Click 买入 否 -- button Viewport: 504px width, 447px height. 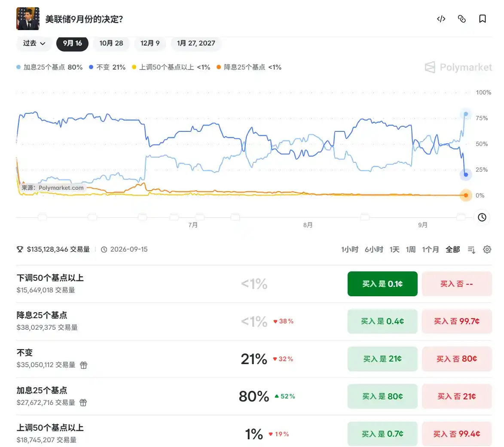[x=457, y=284]
